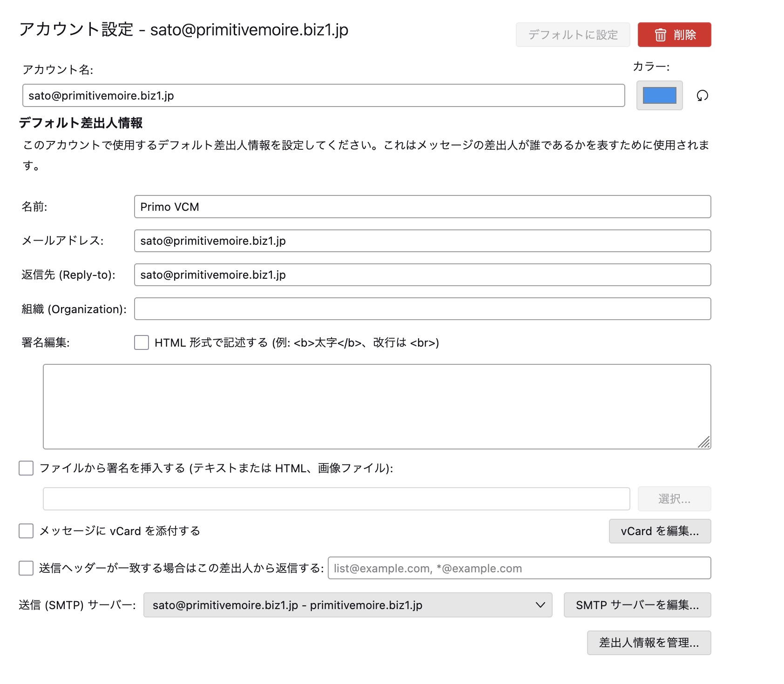Click the list@example.com header match field
Image resolution: width=784 pixels, height=684 pixels.
[519, 568]
